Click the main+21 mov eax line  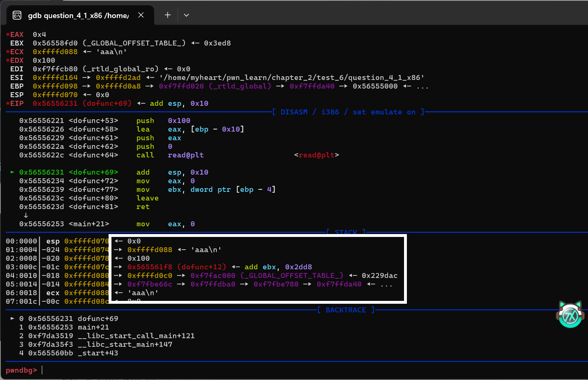107,224
